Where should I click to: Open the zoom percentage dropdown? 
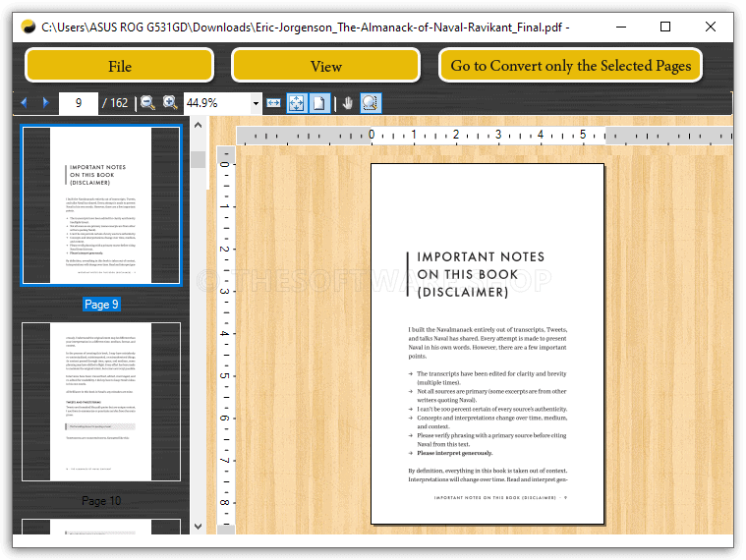click(256, 103)
